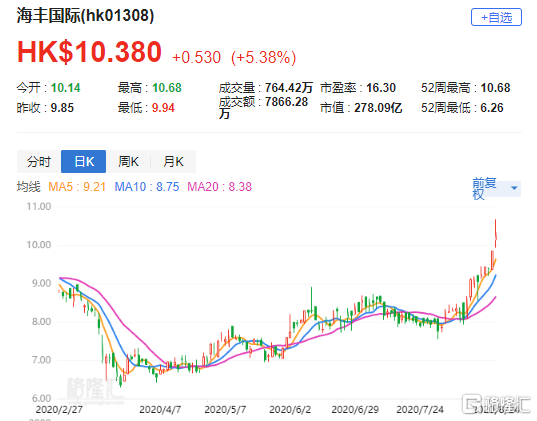Click the 10.00 y-axis label
Viewport: 537px width, 421px height.
39,245
